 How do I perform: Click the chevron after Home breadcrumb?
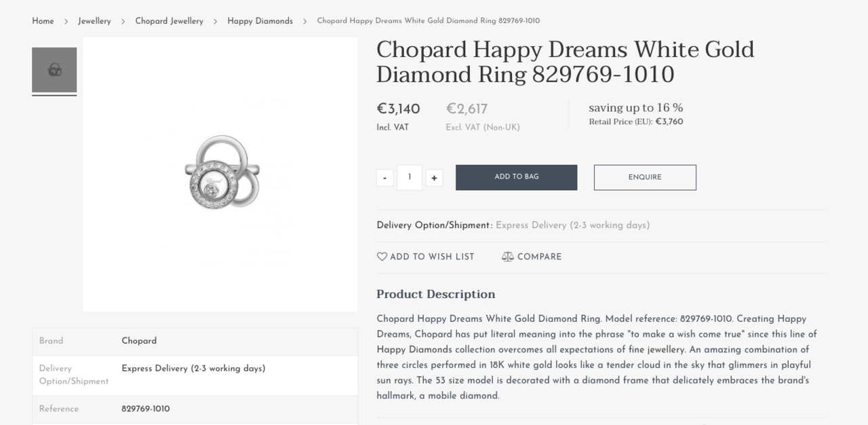[66, 22]
